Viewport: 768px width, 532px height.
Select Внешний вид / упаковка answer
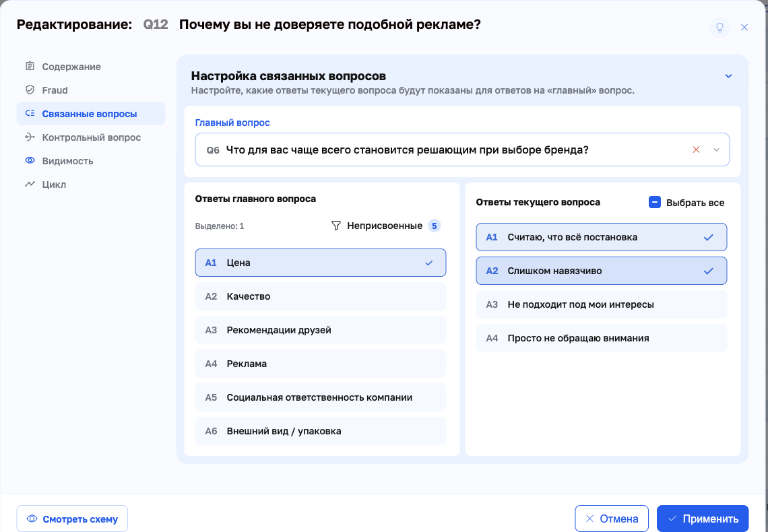320,431
